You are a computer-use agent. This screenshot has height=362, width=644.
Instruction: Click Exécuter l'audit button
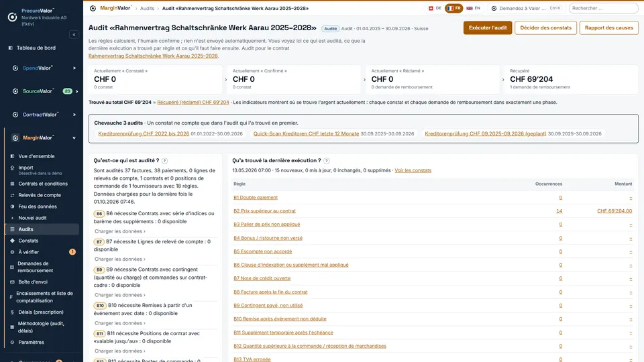[x=488, y=28]
